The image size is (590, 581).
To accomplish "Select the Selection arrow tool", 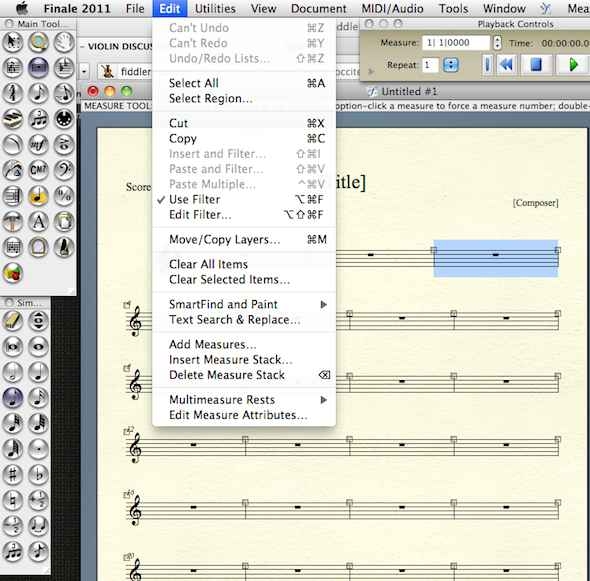I will [x=13, y=42].
